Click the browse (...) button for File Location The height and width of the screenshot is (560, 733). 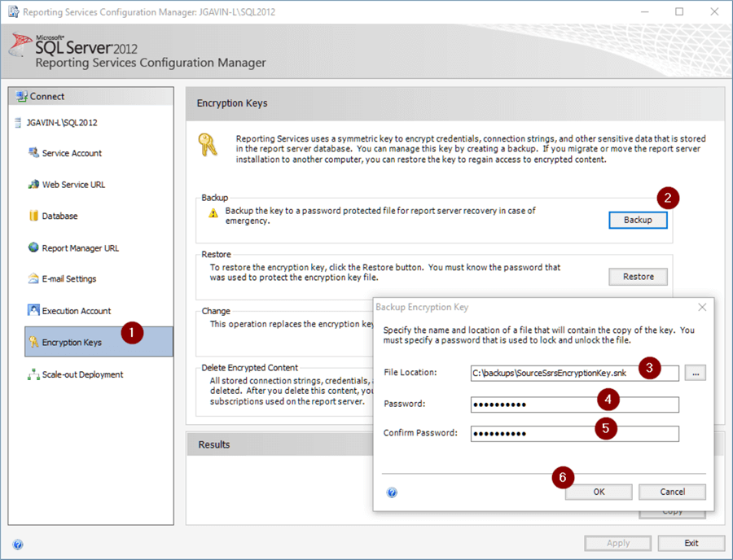pyautogui.click(x=696, y=373)
